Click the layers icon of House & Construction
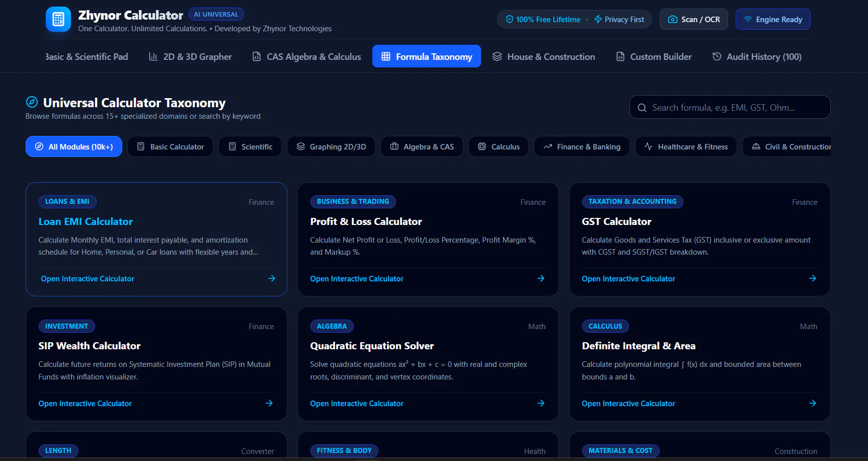This screenshot has height=461, width=868. (497, 56)
